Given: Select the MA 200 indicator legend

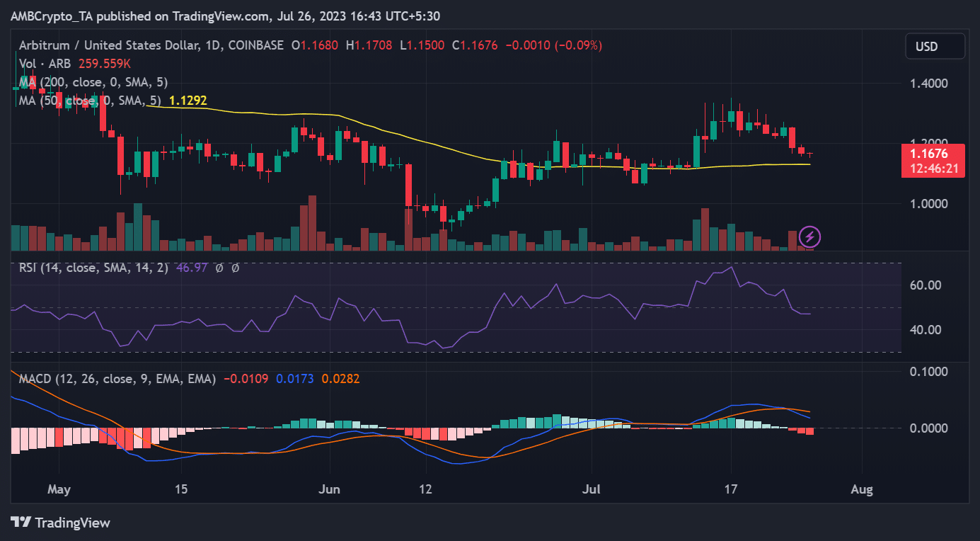Looking at the screenshot, I should click(x=93, y=82).
